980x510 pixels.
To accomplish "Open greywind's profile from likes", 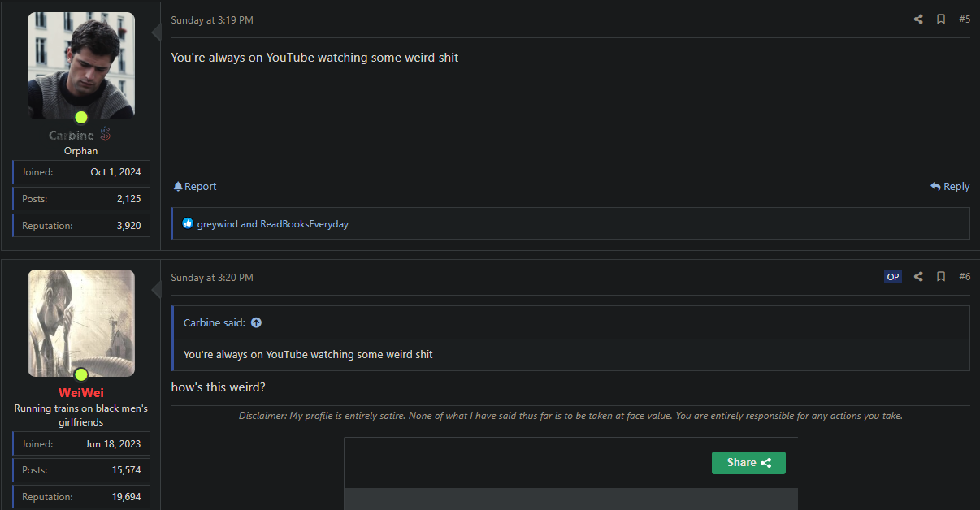I will [217, 224].
